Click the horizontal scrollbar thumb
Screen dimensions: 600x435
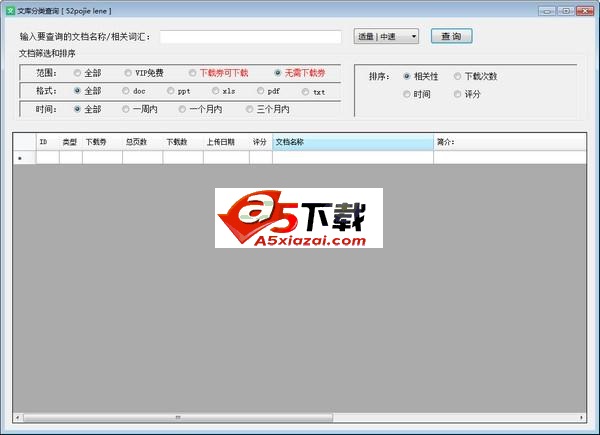click(x=178, y=417)
